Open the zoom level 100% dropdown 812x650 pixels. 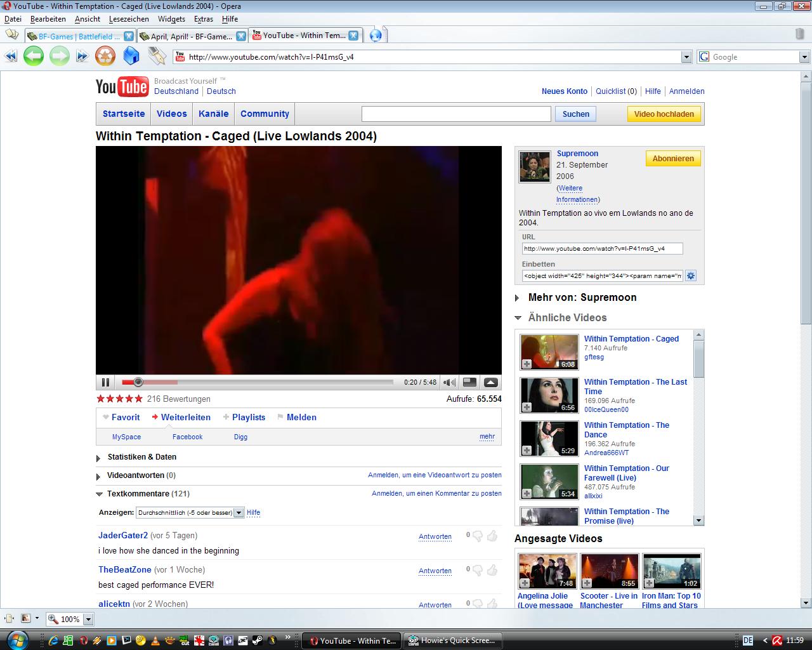tap(88, 619)
